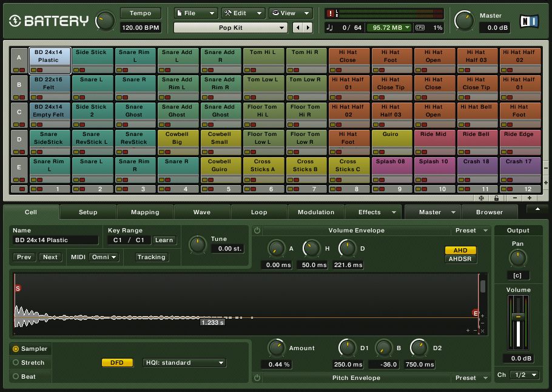Click the snowflake icon below the cell matrix

coord(482,198)
